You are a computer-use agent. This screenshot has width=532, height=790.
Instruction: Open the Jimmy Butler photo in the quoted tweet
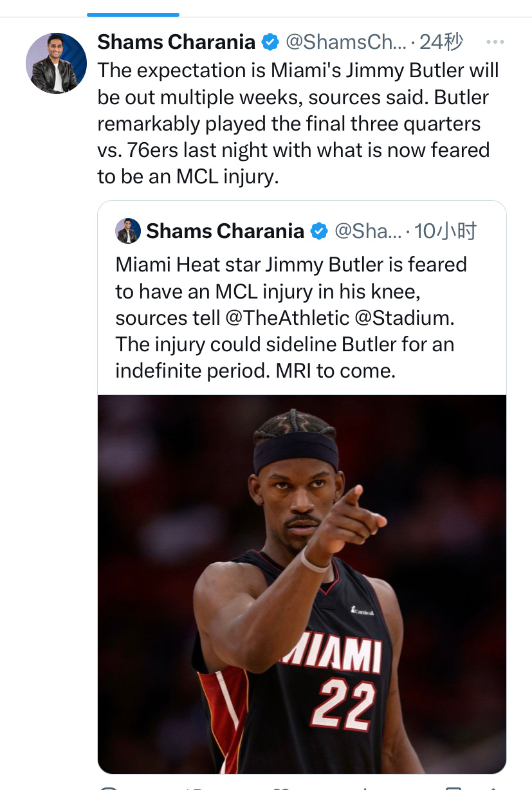(302, 583)
